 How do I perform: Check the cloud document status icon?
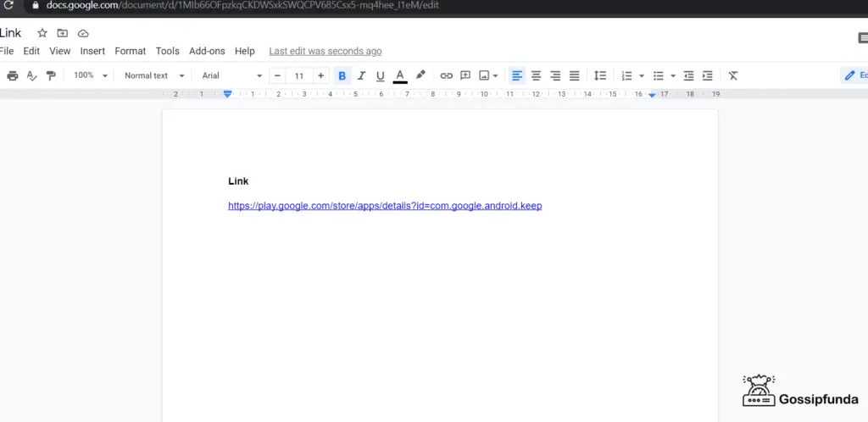pos(83,33)
